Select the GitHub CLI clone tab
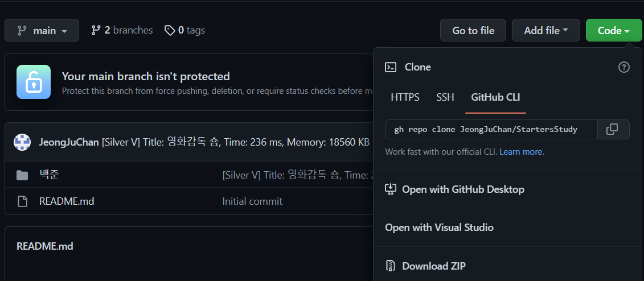 (x=496, y=98)
